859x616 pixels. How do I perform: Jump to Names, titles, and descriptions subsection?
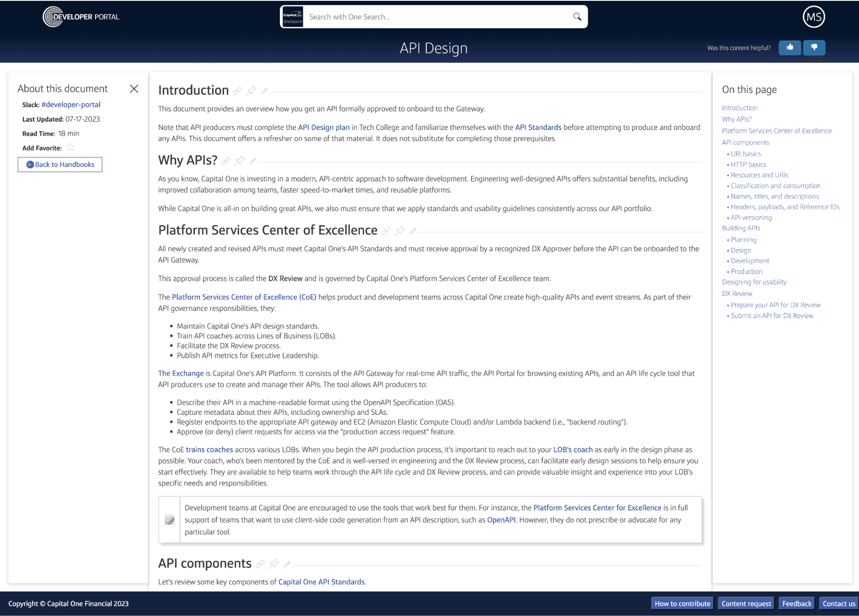tap(775, 196)
